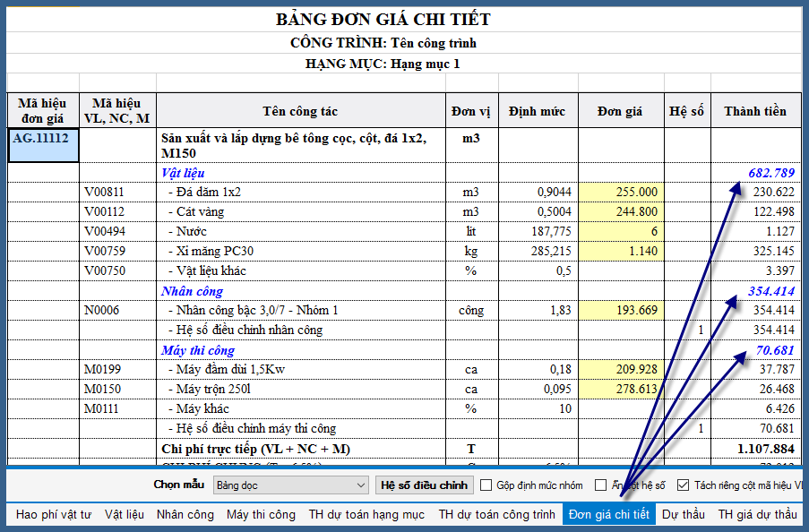The height and width of the screenshot is (532, 809).
Task: Click the Hệ số điều chỉnh button
Action: click(x=424, y=485)
